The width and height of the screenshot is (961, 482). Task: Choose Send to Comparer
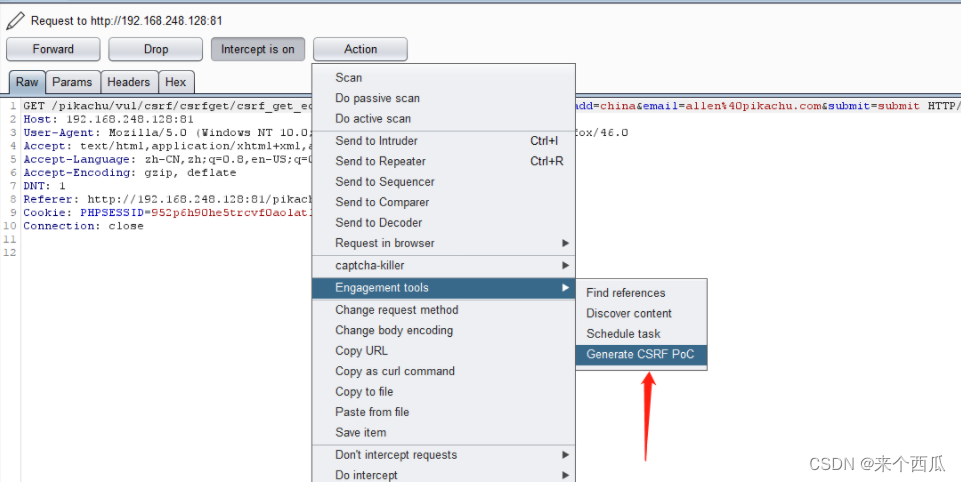click(444, 202)
